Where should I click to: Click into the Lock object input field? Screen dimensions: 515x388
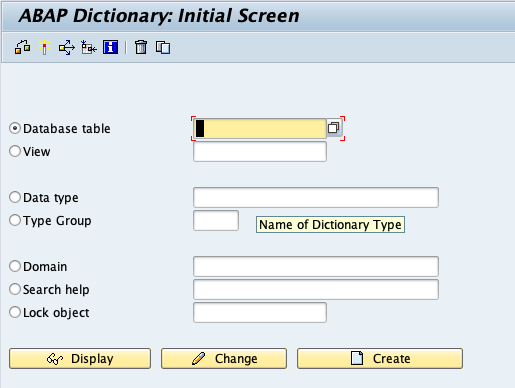click(260, 312)
